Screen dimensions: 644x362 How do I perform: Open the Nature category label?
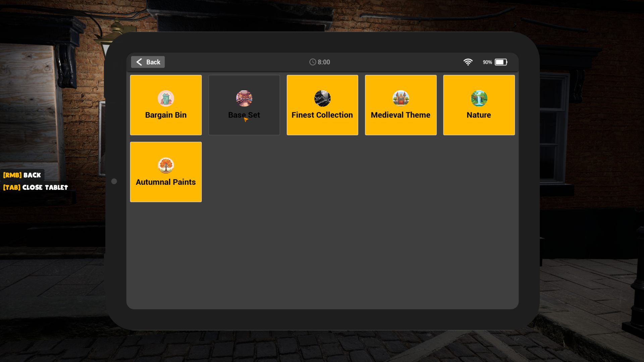point(479,115)
